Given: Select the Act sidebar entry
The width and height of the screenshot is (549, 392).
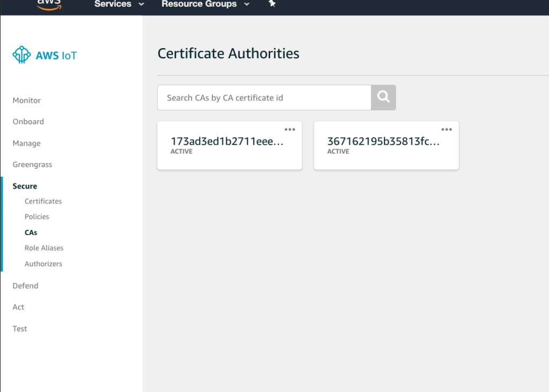Looking at the screenshot, I should [18, 307].
